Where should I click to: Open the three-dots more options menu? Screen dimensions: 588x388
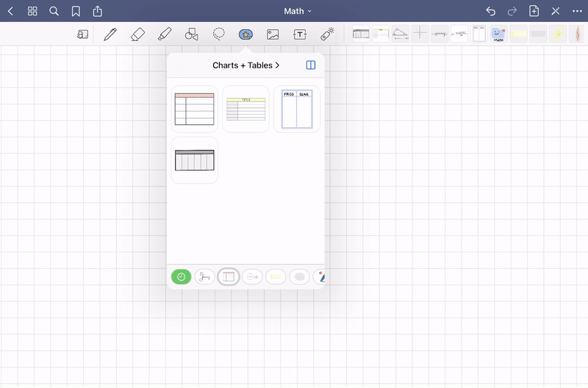pos(577,11)
